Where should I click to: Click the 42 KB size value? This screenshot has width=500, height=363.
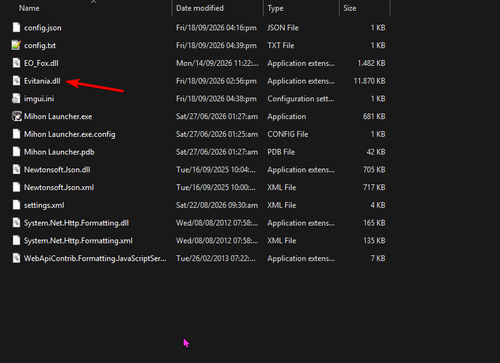376,152
